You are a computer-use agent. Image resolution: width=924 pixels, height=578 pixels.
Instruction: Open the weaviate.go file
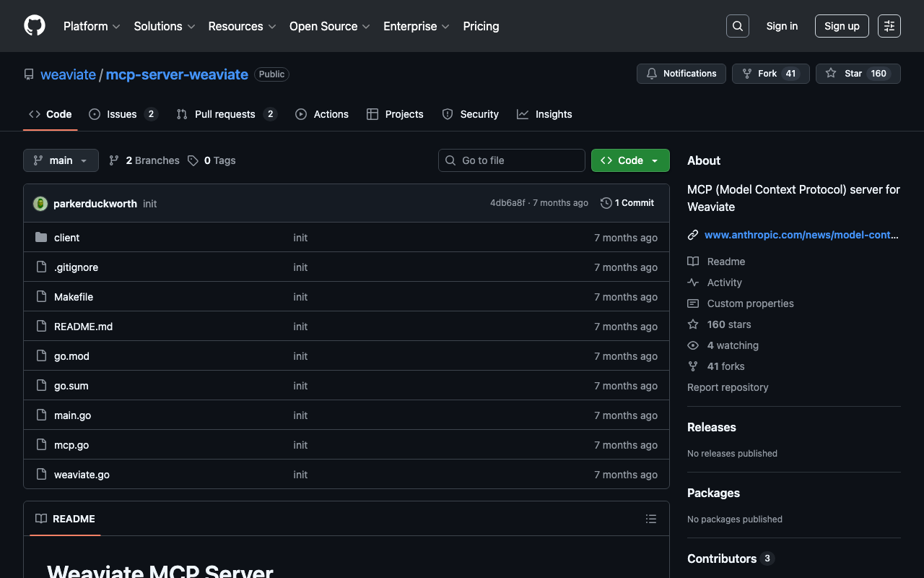[82, 475]
